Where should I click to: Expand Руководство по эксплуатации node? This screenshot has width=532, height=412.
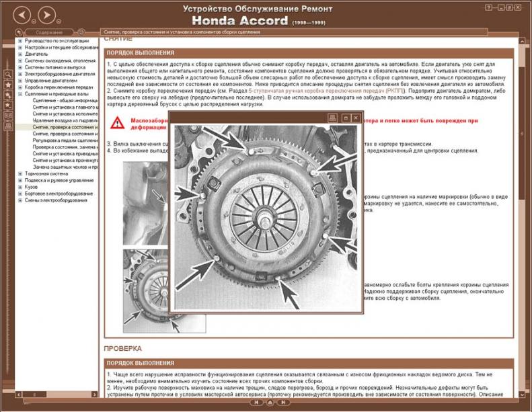click(20, 41)
